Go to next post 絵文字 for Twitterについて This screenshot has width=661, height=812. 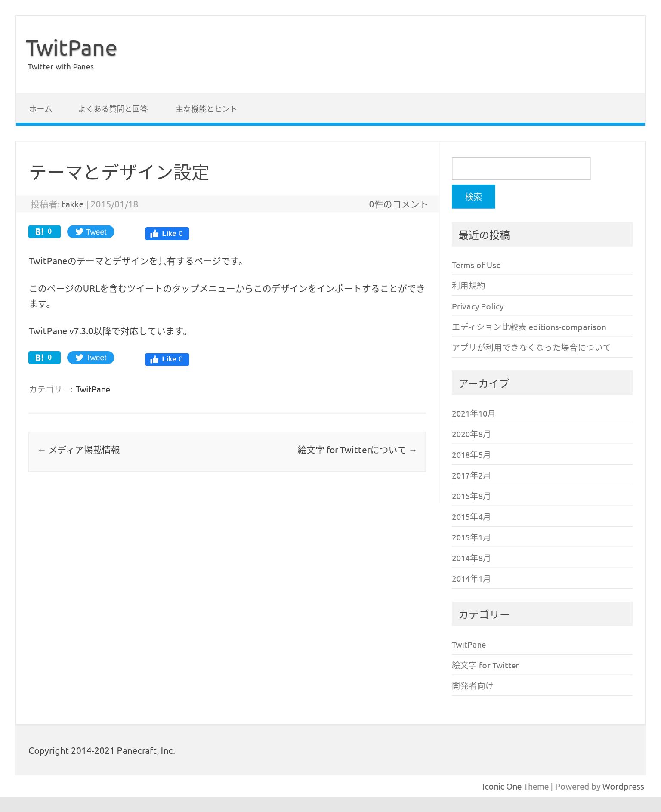pyautogui.click(x=357, y=450)
